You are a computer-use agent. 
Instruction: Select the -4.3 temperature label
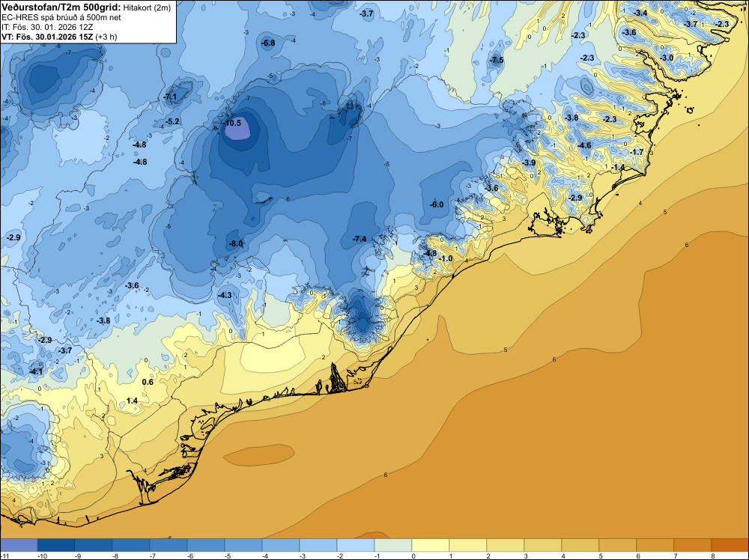click(225, 295)
